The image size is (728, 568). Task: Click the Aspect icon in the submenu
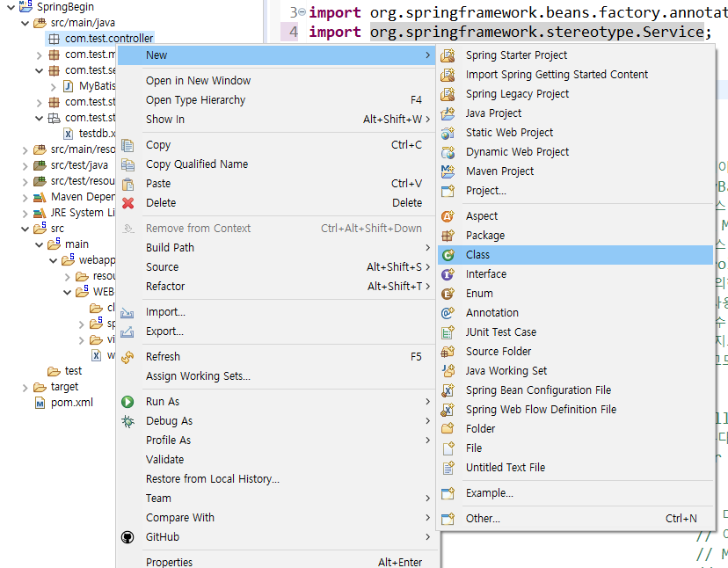(x=448, y=216)
